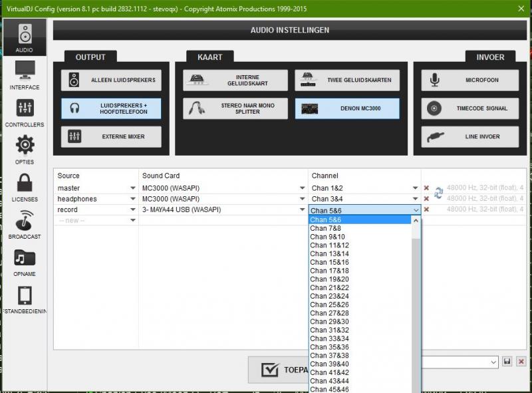The image size is (532, 393).
Task: Select Chan 33&34 in the dropdown list
Action: click(x=360, y=338)
